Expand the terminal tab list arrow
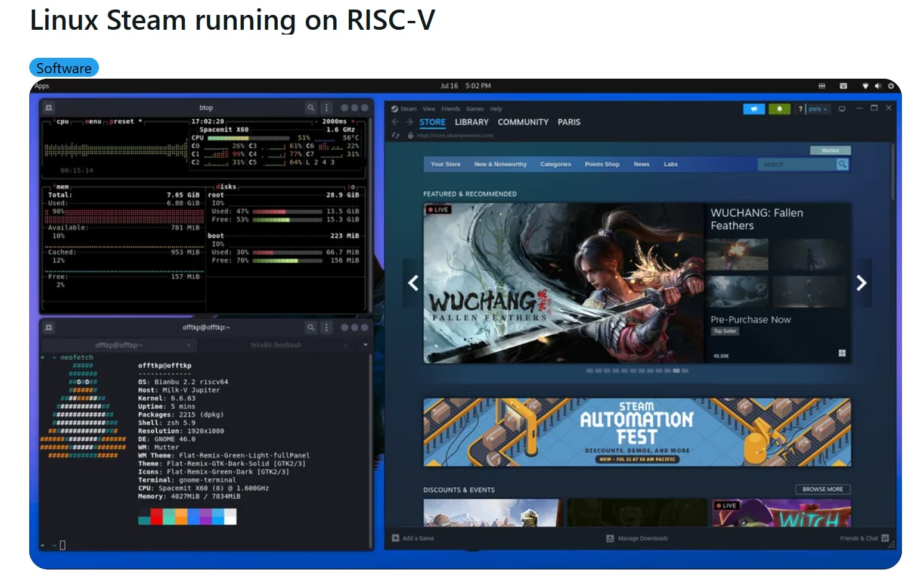This screenshot has width=924, height=579. click(365, 345)
